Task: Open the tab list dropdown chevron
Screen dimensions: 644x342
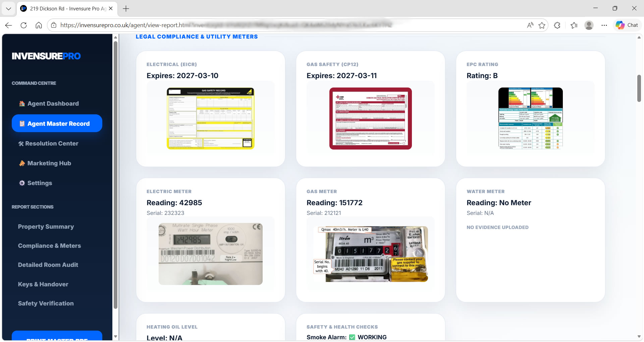Action: click(8, 8)
